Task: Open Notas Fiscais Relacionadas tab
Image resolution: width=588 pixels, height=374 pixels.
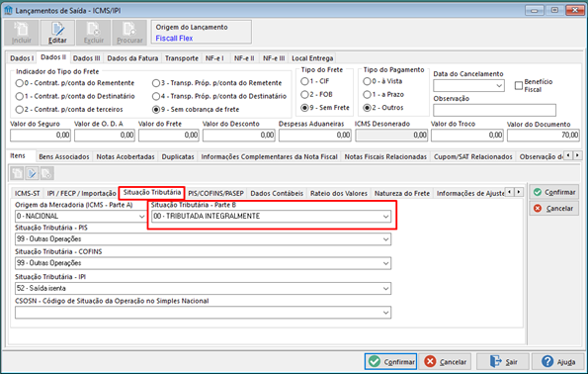Action: [x=385, y=156]
